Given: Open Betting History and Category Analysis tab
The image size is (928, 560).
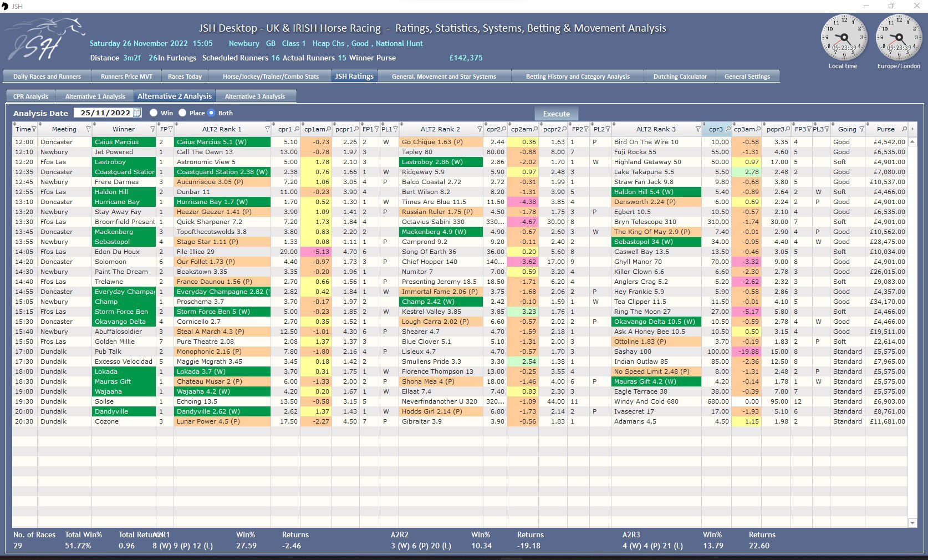Looking at the screenshot, I should point(578,77).
